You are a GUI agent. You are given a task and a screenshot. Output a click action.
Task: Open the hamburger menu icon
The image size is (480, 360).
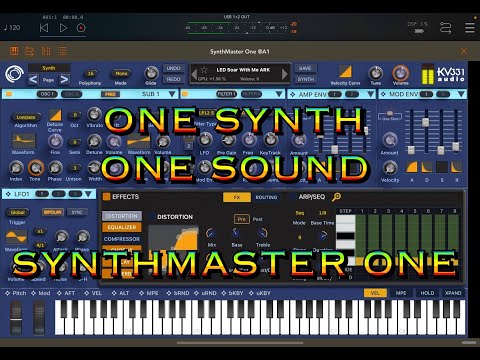coord(470,28)
